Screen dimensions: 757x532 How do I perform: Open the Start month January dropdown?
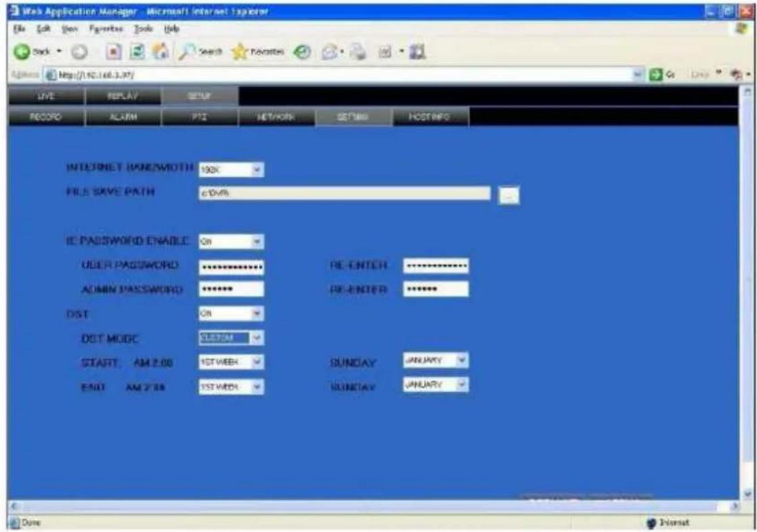(x=462, y=360)
